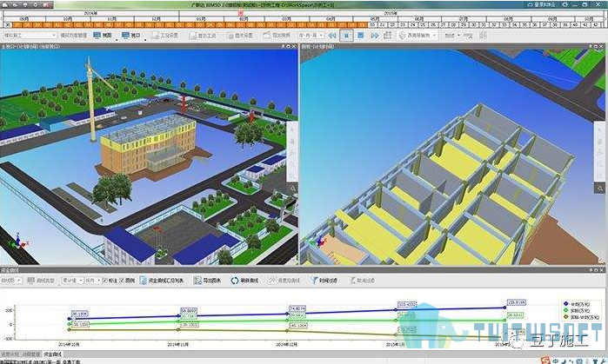The height and width of the screenshot is (364, 608).
Task: Click the refresh curve button
Action: pyautogui.click(x=244, y=280)
